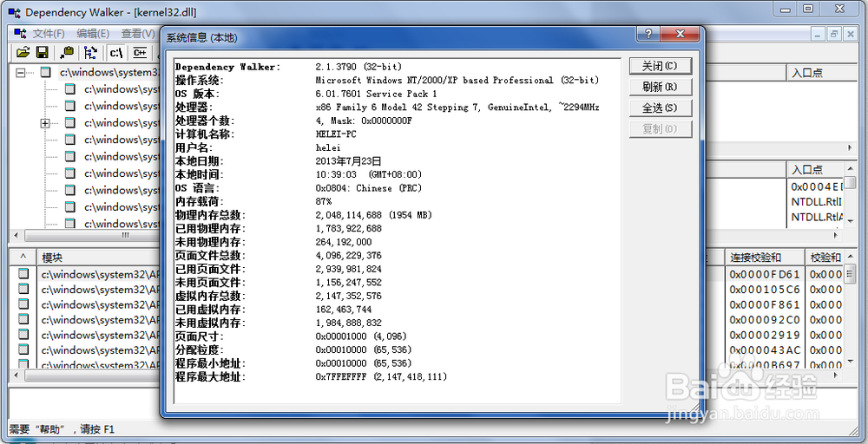Maximize the main Dependency Walker window
Image resolution: width=868 pixels, height=444 pixels.
tap(809, 9)
